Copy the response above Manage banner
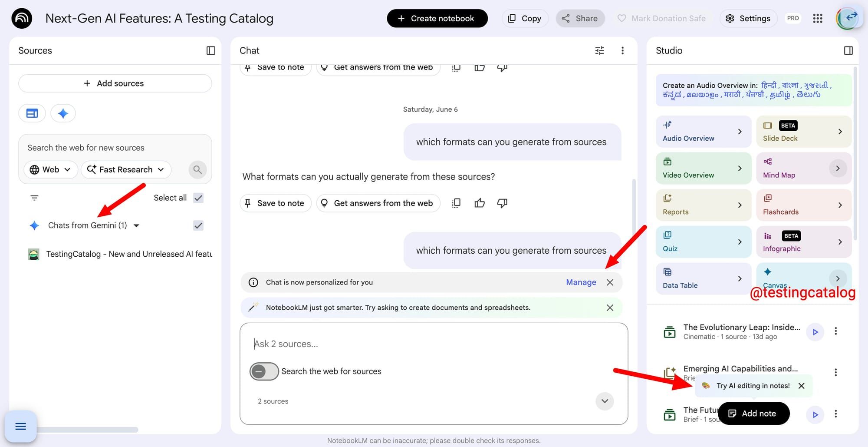868x447 pixels. tap(456, 203)
